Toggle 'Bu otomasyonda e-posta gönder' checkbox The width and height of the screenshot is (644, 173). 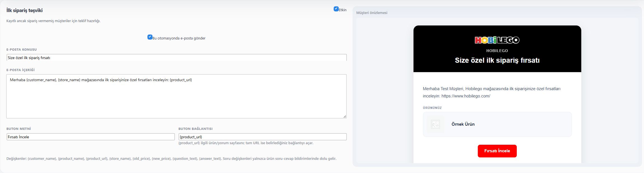pyautogui.click(x=150, y=37)
